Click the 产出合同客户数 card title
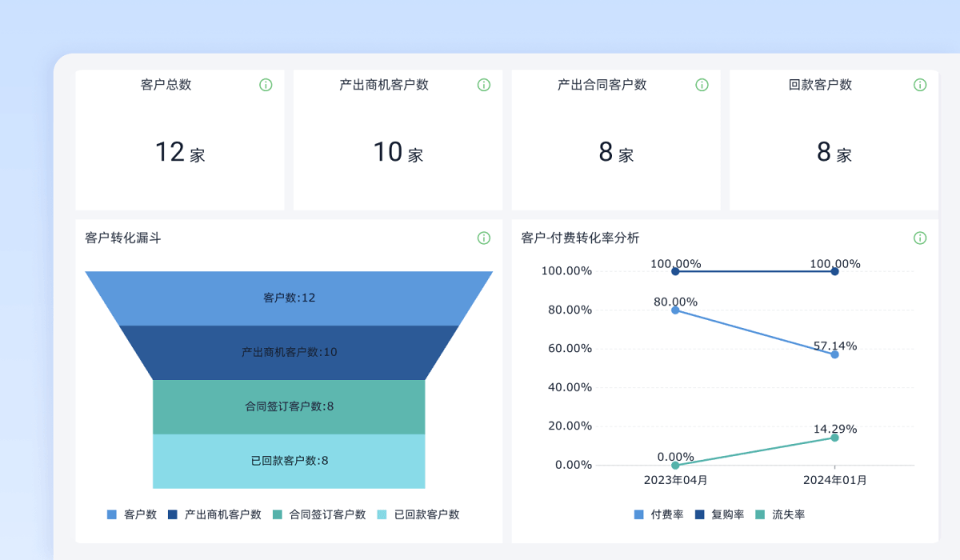Viewport: 960px width, 560px height. click(x=602, y=85)
